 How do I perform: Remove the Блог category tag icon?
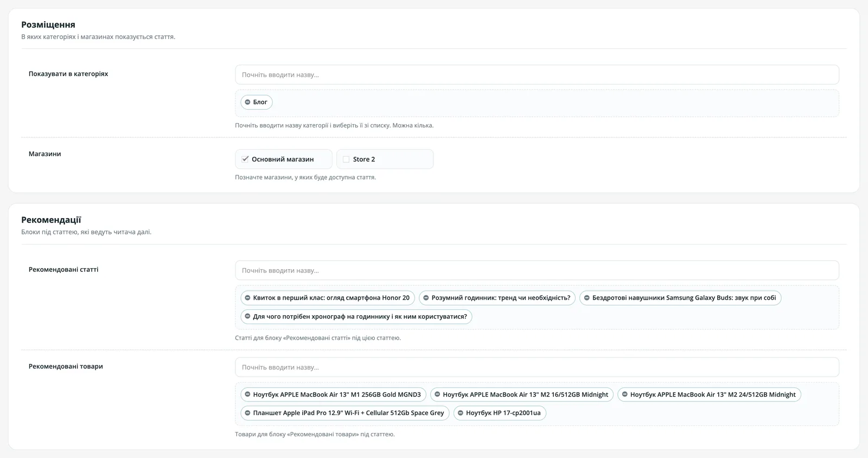coord(247,102)
